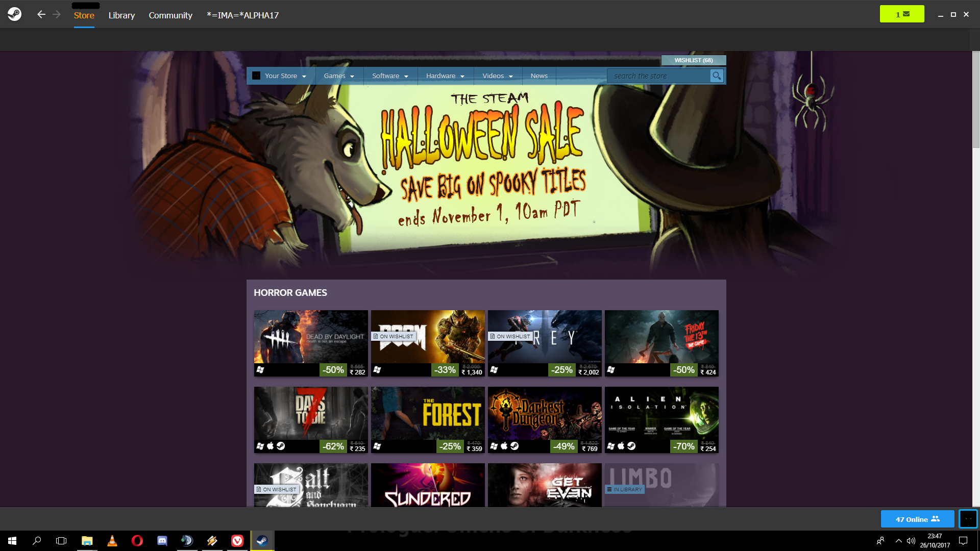
Task: Open the Store tab
Action: click(x=84, y=15)
